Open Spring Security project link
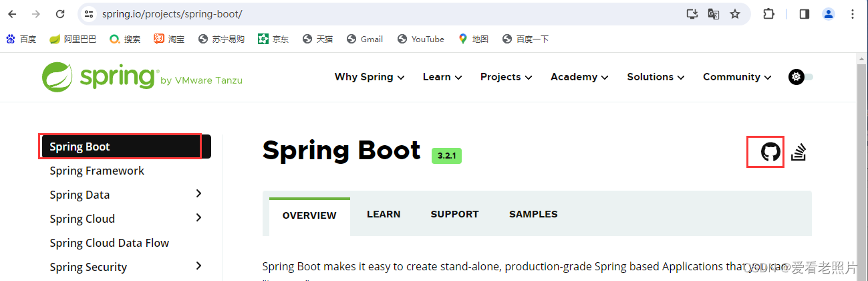Screen dimensions: 868x281 [88, 267]
